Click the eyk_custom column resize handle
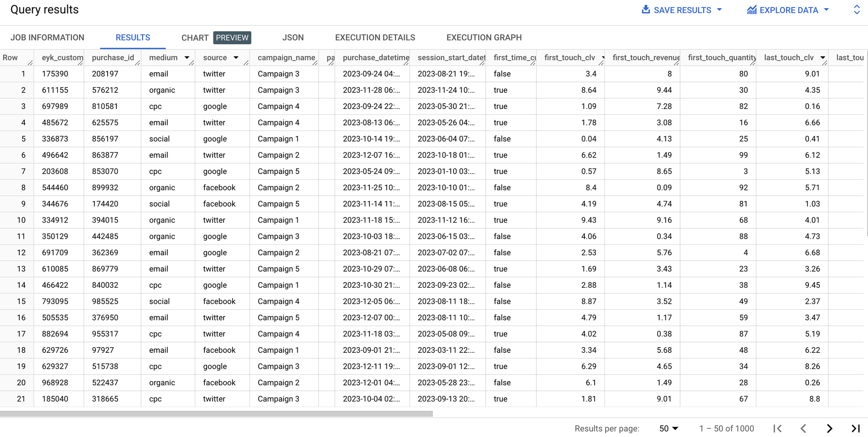 pos(80,63)
